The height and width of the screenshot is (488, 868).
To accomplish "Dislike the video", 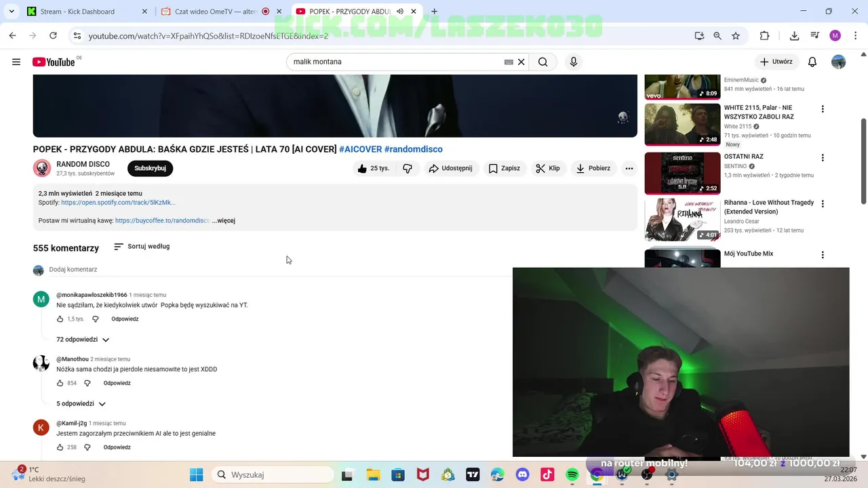I will click(408, 168).
